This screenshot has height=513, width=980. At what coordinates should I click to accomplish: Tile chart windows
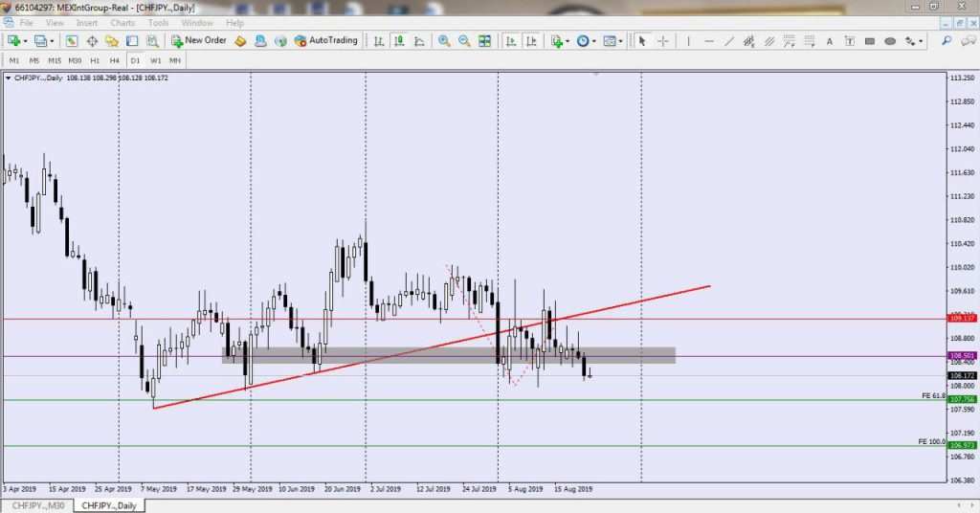click(x=484, y=41)
